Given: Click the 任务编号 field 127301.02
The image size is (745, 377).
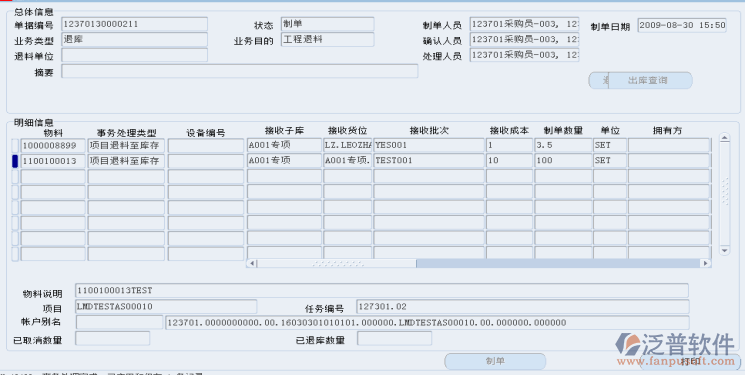Looking at the screenshot, I should (x=522, y=307).
